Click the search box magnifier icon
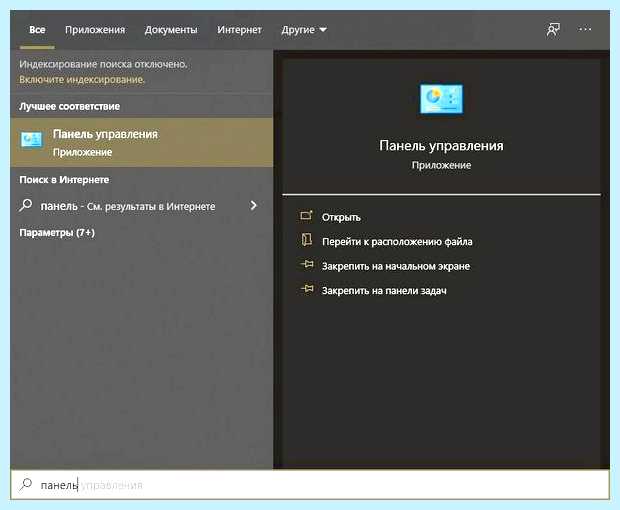The height and width of the screenshot is (510, 620). (26, 484)
